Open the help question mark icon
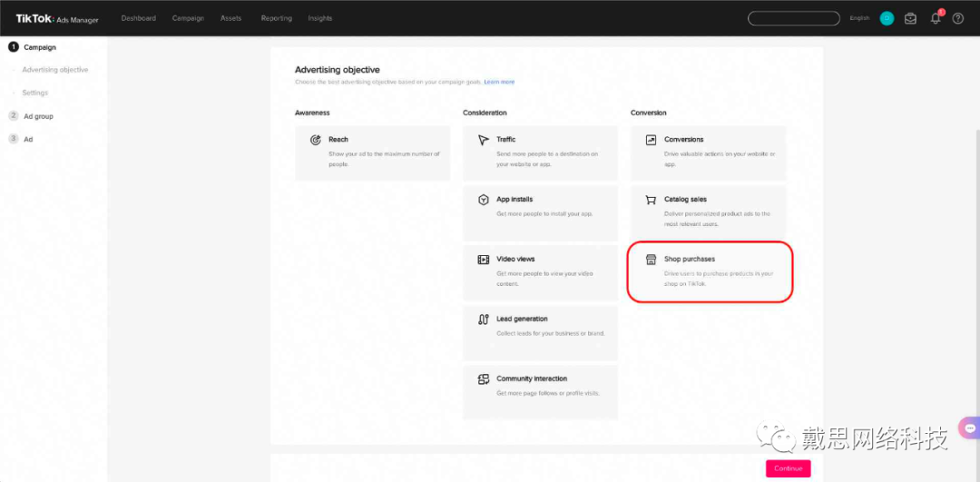Viewport: 980px width, 482px height. [957, 18]
